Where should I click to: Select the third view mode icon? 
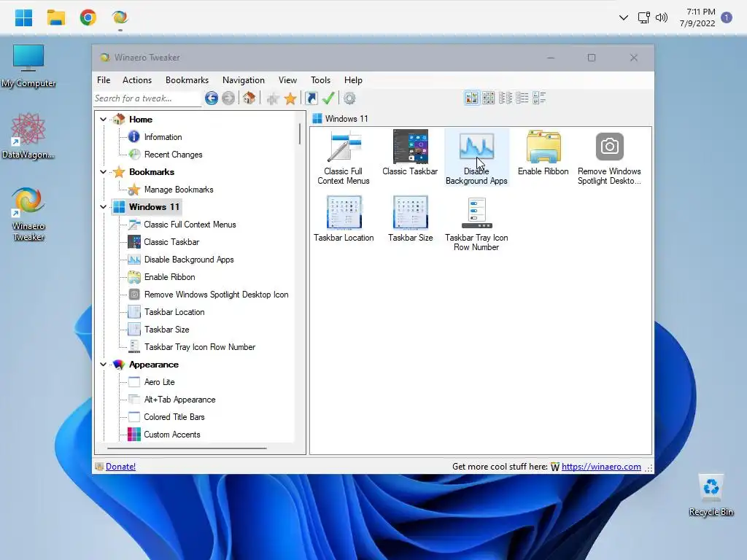pyautogui.click(x=506, y=98)
